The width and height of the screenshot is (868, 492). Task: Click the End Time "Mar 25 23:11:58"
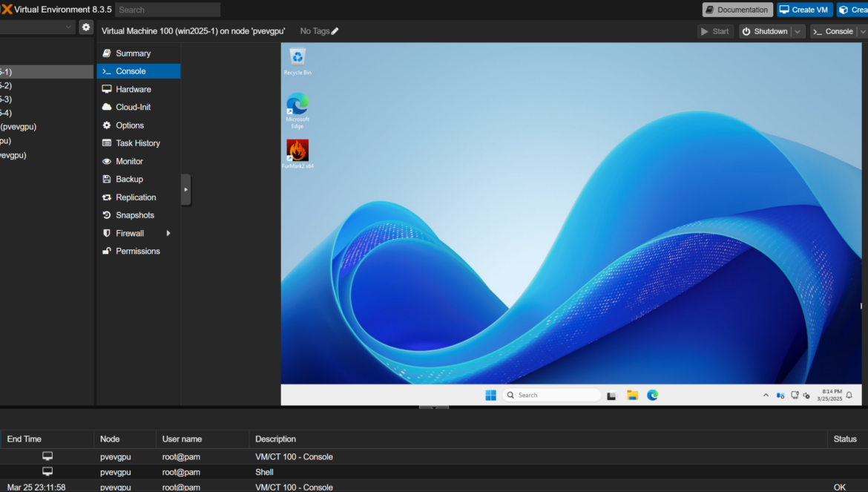(36, 488)
